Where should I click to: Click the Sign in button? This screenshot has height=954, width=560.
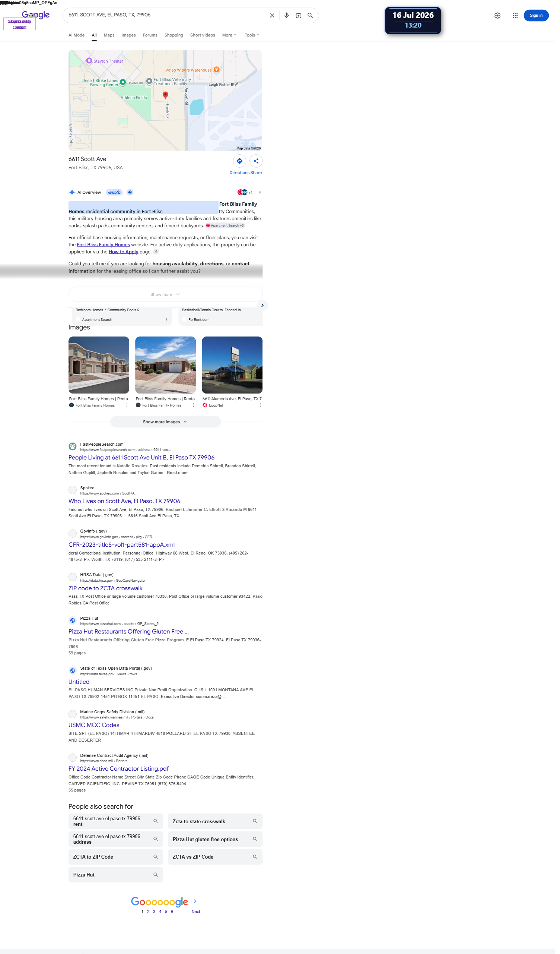[x=541, y=16]
